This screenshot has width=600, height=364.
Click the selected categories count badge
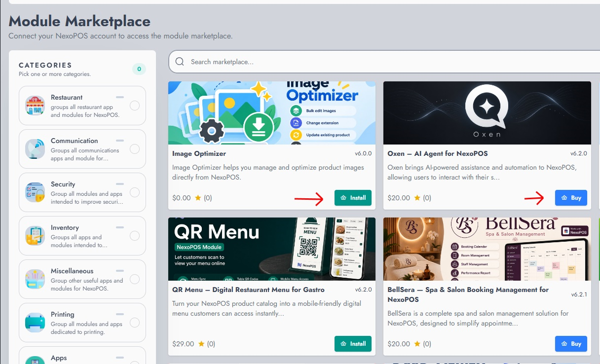pyautogui.click(x=139, y=69)
